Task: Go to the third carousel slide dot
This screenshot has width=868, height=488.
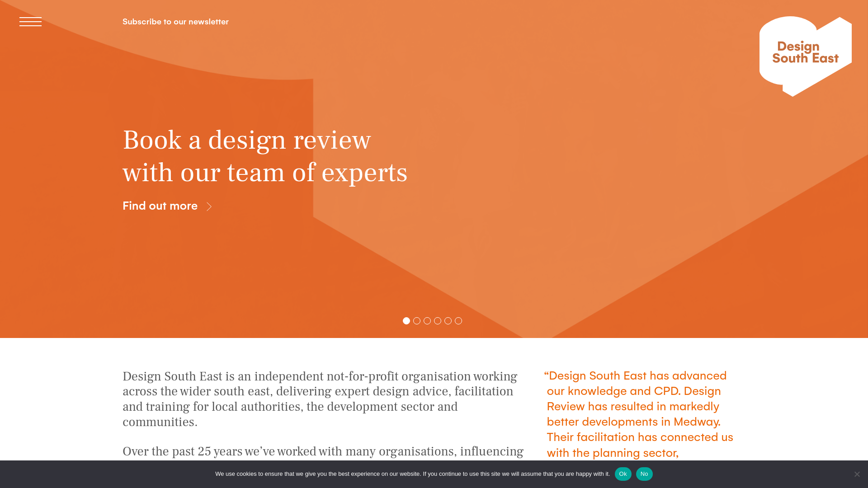Action: (x=427, y=321)
